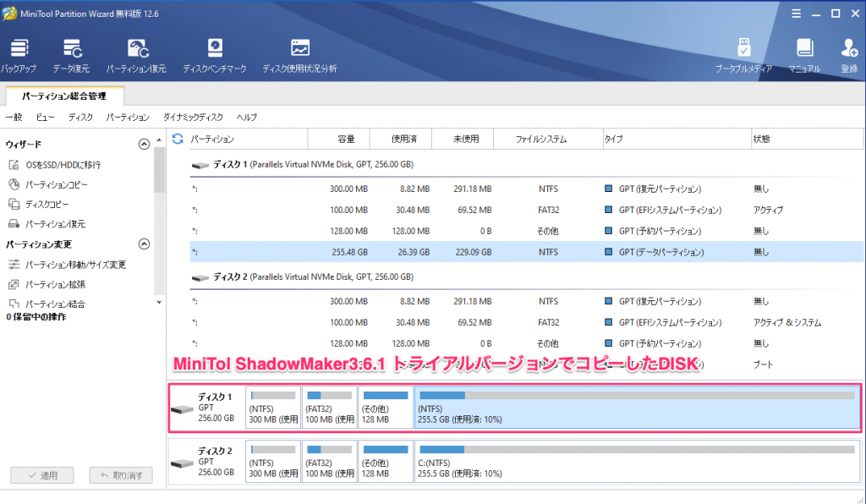The image size is (866, 504).
Task: Select Disk 2 300 MB NTFS block in map
Action: click(x=273, y=462)
